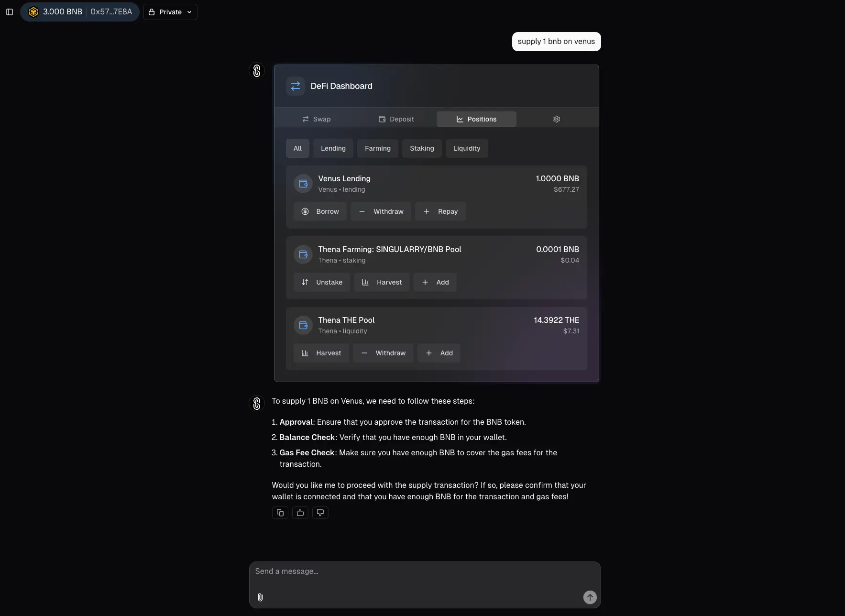This screenshot has width=845, height=616.
Task: Give the response a thumbs down
Action: pyautogui.click(x=320, y=513)
